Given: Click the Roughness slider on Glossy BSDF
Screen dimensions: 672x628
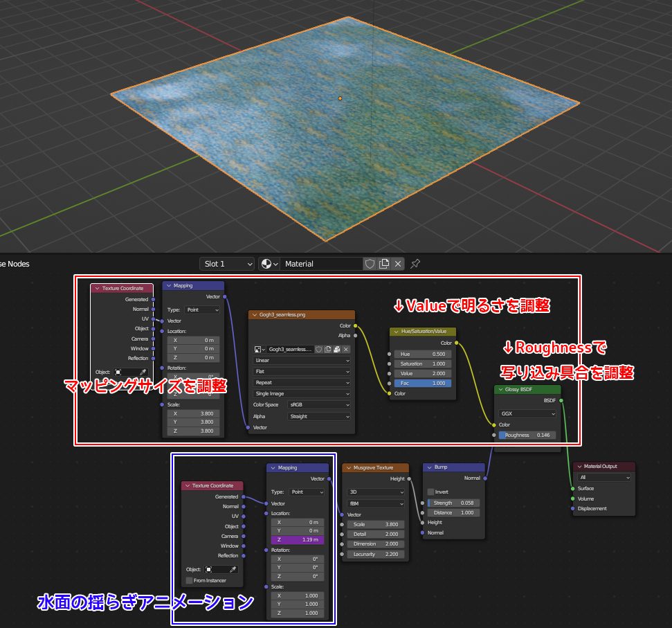Looking at the screenshot, I should coord(527,436).
